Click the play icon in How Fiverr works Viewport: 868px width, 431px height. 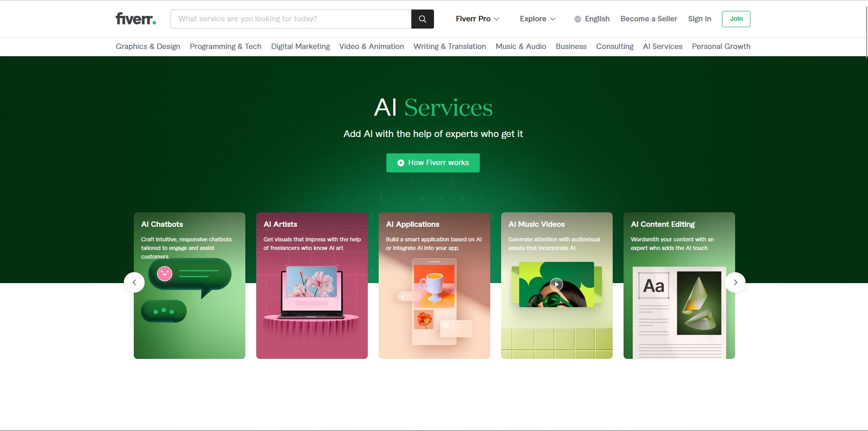click(x=401, y=163)
